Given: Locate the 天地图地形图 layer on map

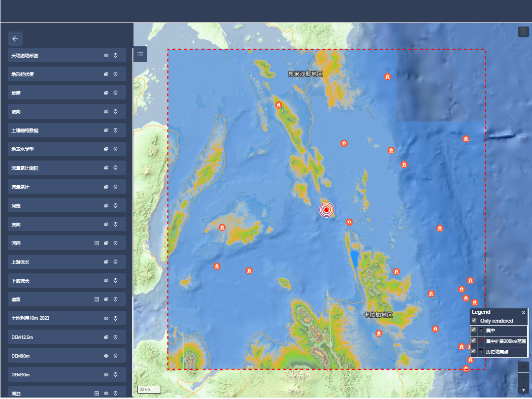Looking at the screenshot, I should pyautogui.click(x=115, y=55).
